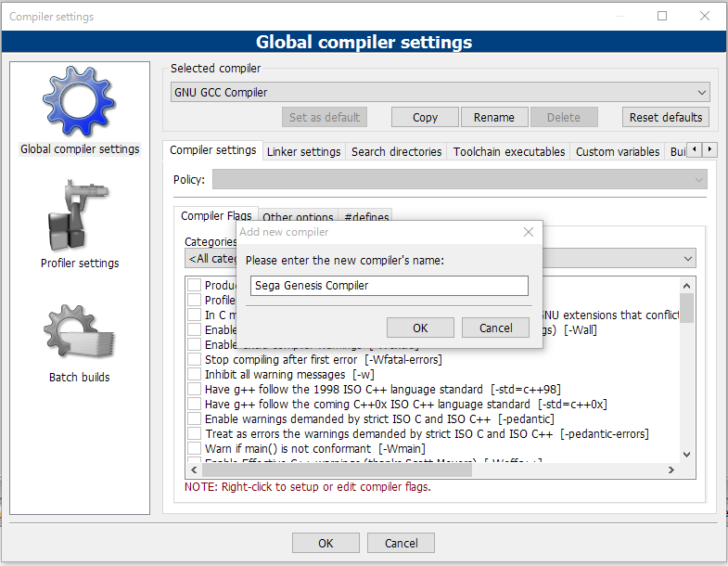Confirm new compiler name with OK
This screenshot has height=566, width=728.
(420, 328)
